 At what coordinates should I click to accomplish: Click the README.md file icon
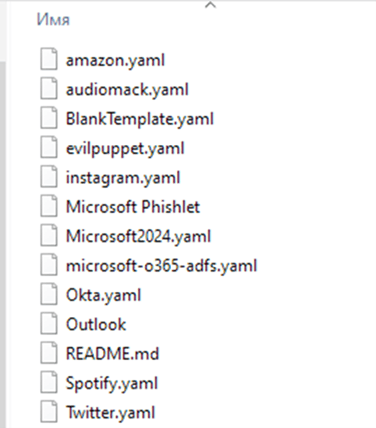click(49, 352)
